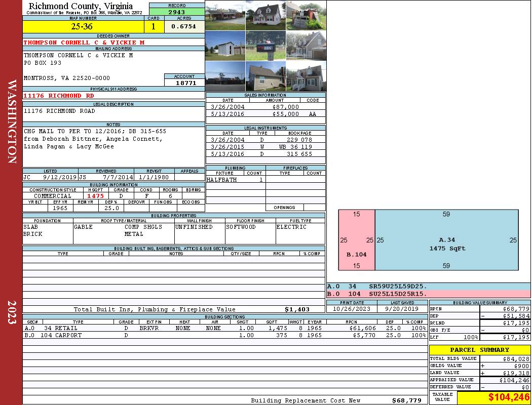Click the physical address 11176 RICHMOND RD
Viewport: 532px width, 405px height.
click(x=59, y=95)
